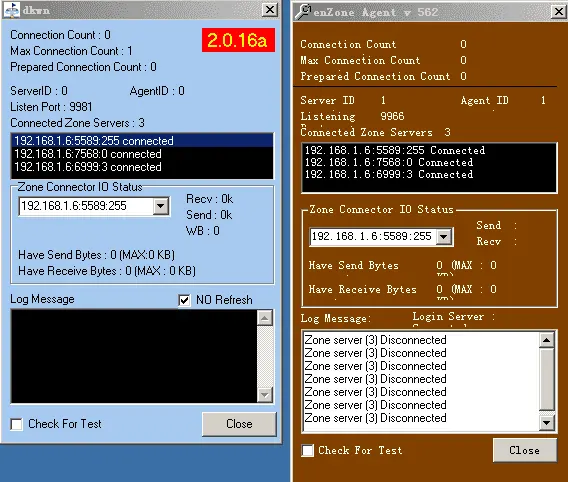The image size is (568, 482).
Task: Click the dkwn window title icon
Action: point(12,10)
